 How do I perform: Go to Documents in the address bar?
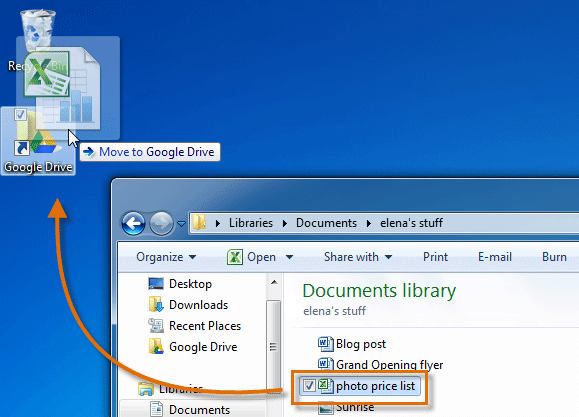coord(326,223)
